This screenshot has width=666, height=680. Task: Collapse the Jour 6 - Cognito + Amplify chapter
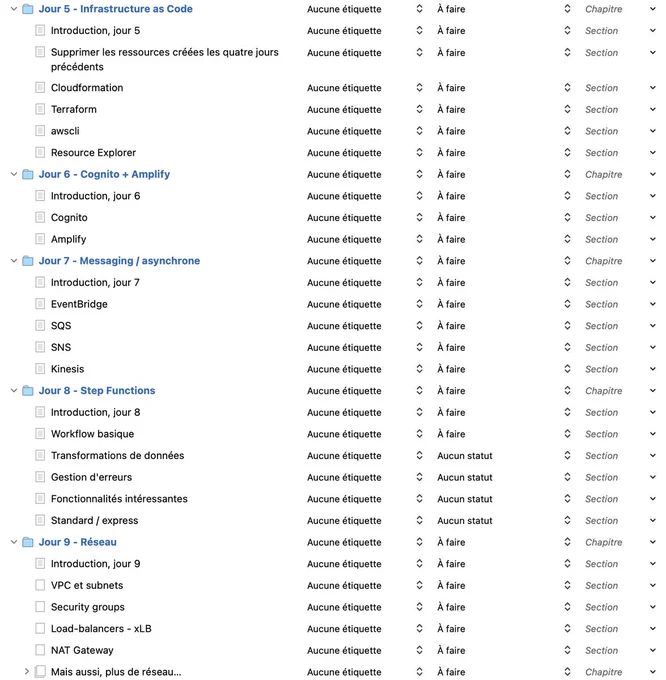14,174
